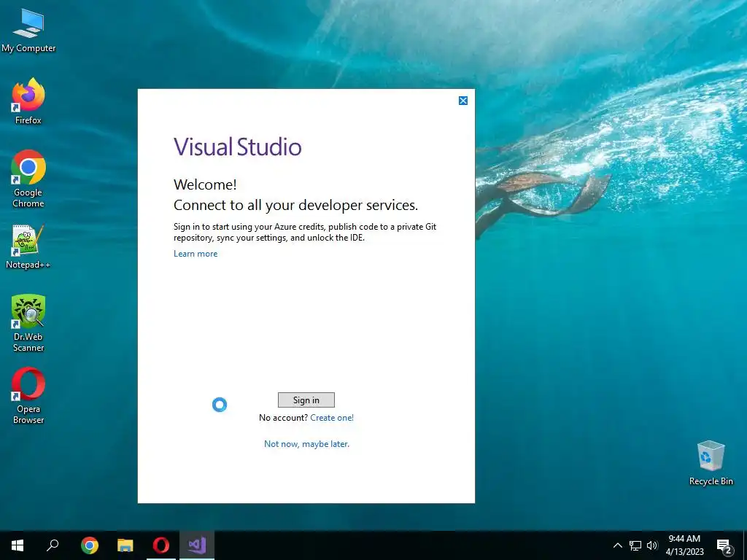This screenshot has width=747, height=560.
Task: Choose Not now, maybe later
Action: [x=306, y=444]
